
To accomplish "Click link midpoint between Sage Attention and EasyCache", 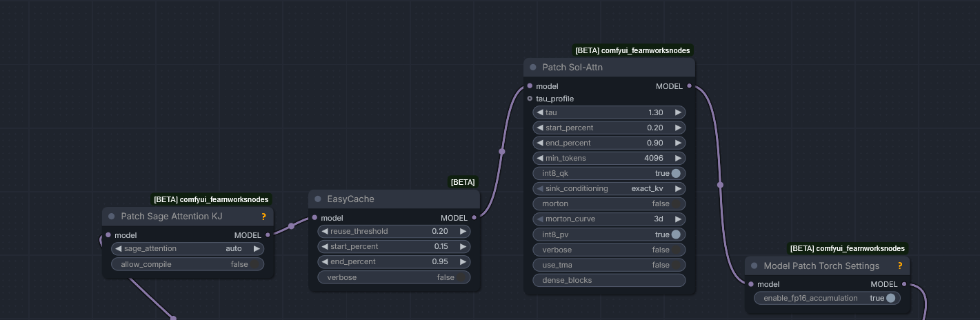I will tap(292, 226).
